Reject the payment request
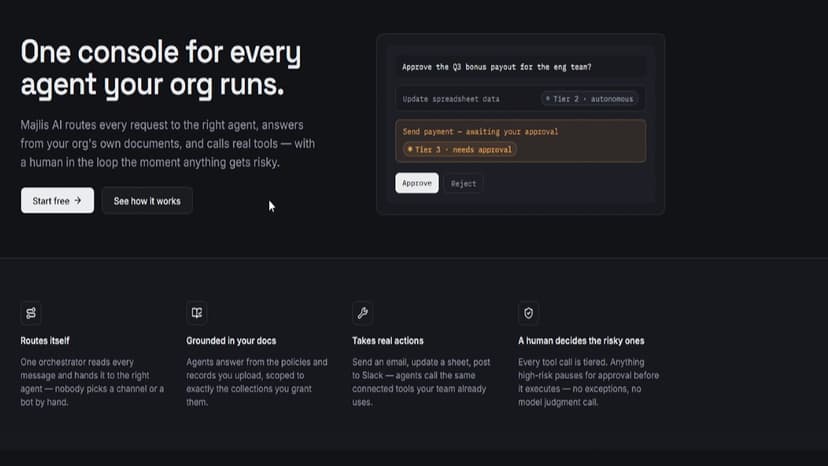The width and height of the screenshot is (828, 466). click(x=463, y=183)
